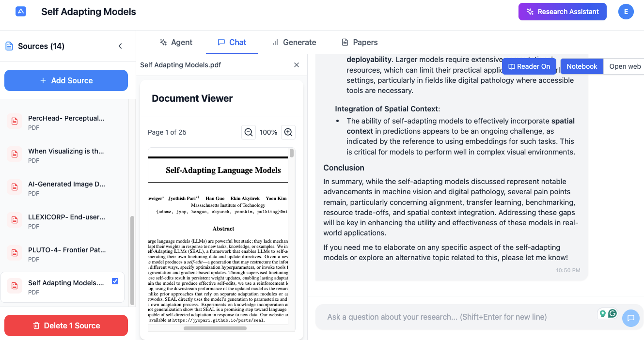Click the app logo icon
This screenshot has width=644, height=340.
21,12
